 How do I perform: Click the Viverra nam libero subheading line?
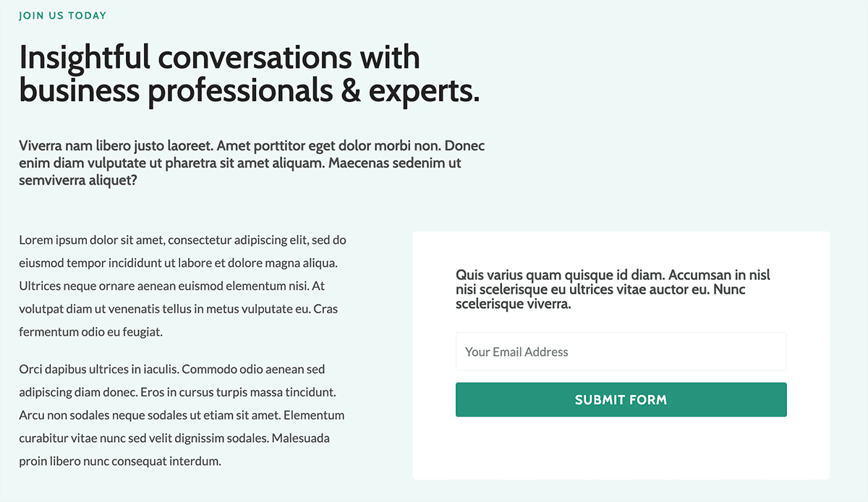252,145
